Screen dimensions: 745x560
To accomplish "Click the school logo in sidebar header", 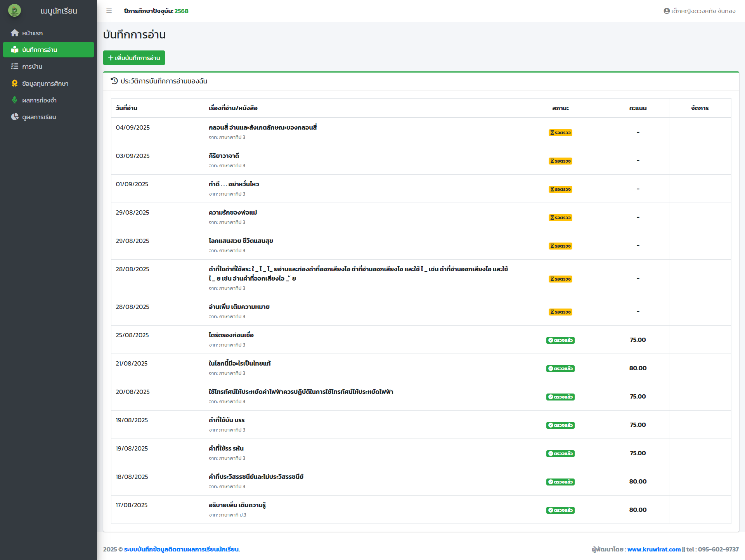I will click(15, 10).
